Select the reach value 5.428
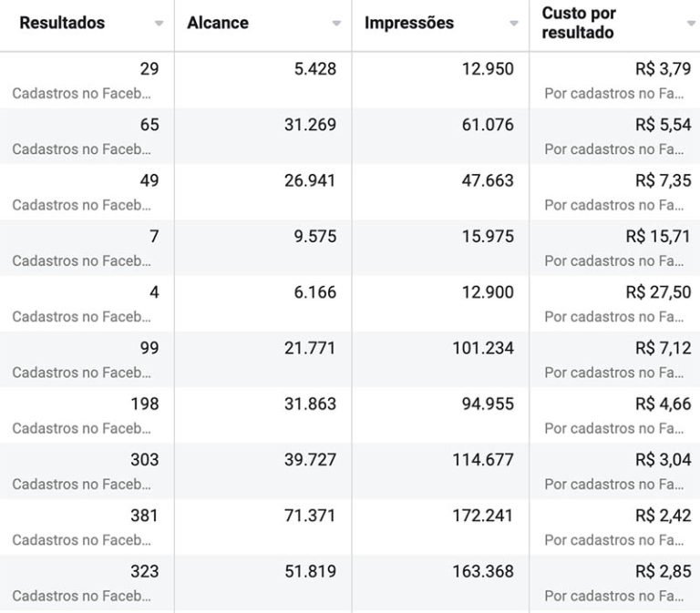 click(314, 69)
